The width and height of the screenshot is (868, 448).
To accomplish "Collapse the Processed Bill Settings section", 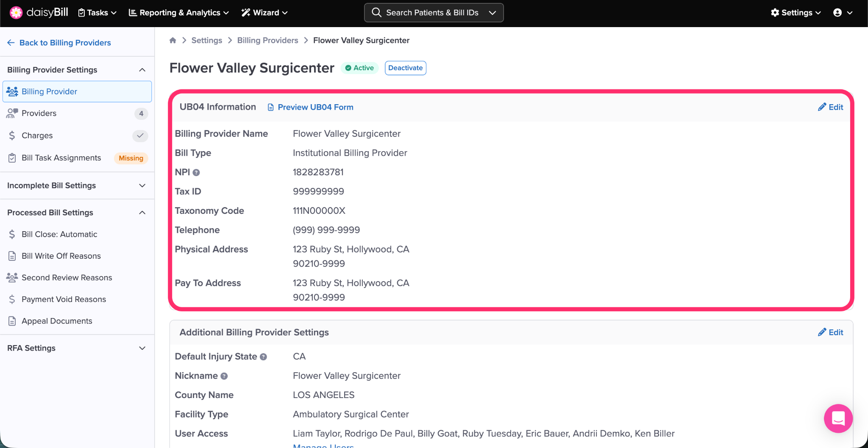I will coord(142,213).
